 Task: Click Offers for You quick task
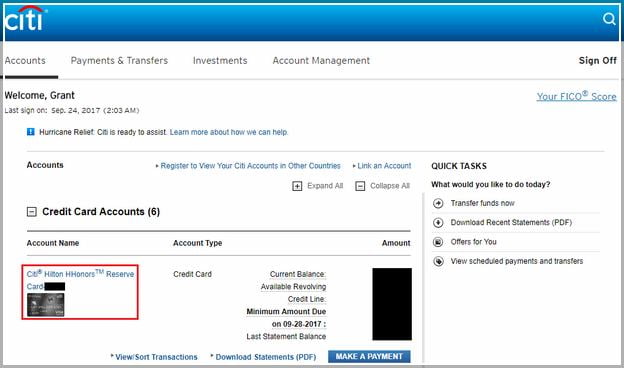pyautogui.click(x=474, y=242)
